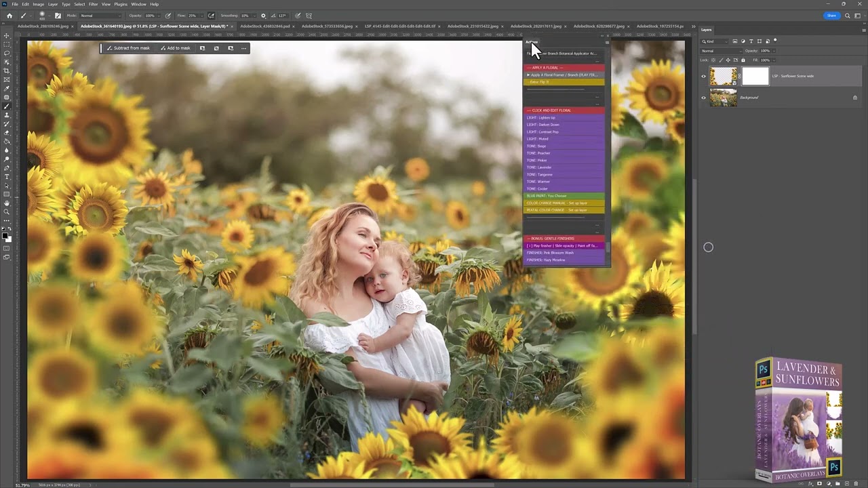
Task: Toggle pressure for opacity in options bar
Action: coord(168,16)
